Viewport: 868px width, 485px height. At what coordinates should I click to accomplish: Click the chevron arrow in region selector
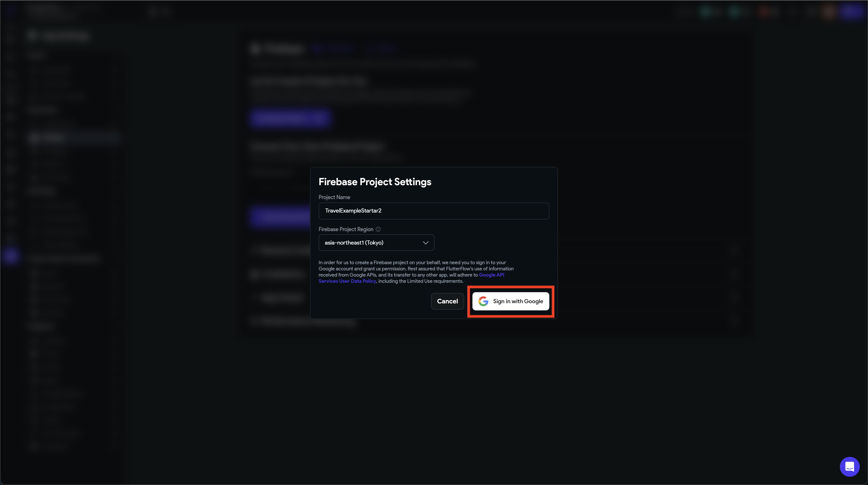(x=425, y=243)
